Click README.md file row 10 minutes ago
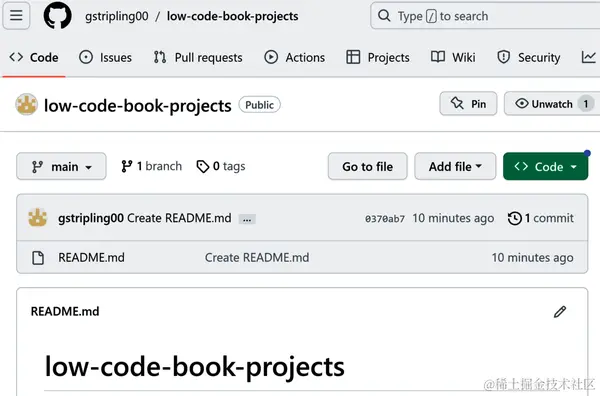This screenshot has width=600, height=396. tap(533, 258)
